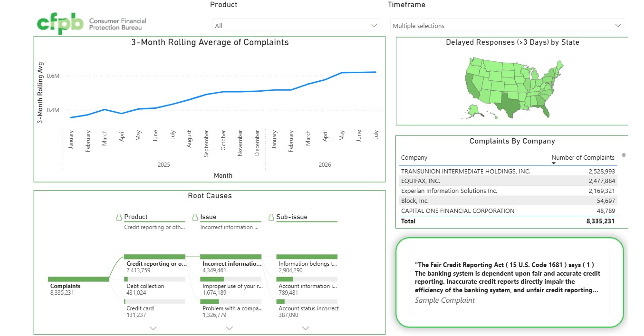
Task: Click the December axis label on line chart
Action: pos(257,143)
